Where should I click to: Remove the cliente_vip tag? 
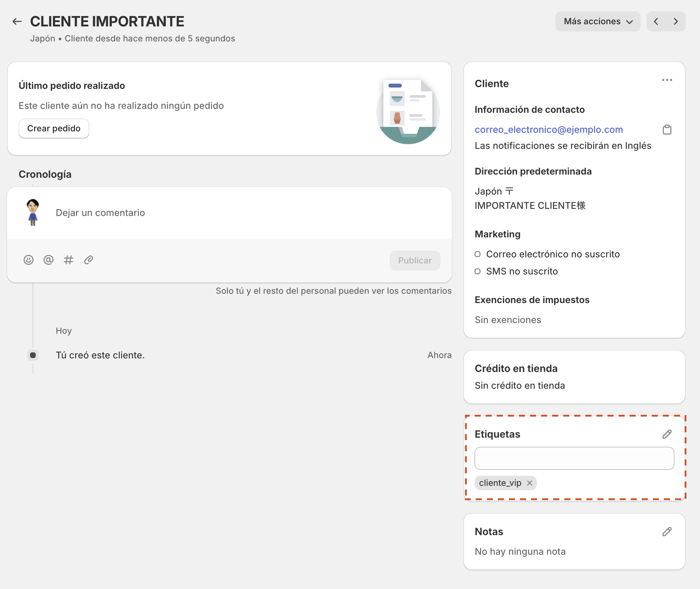click(530, 483)
